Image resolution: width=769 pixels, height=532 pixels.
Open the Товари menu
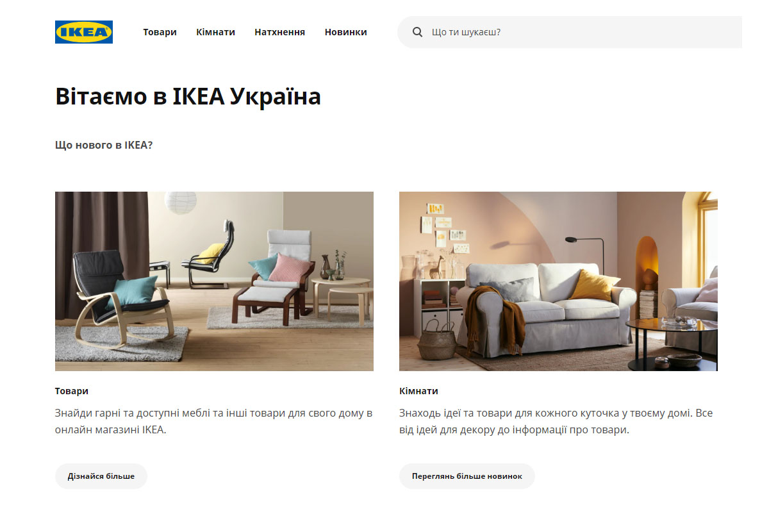(x=160, y=32)
